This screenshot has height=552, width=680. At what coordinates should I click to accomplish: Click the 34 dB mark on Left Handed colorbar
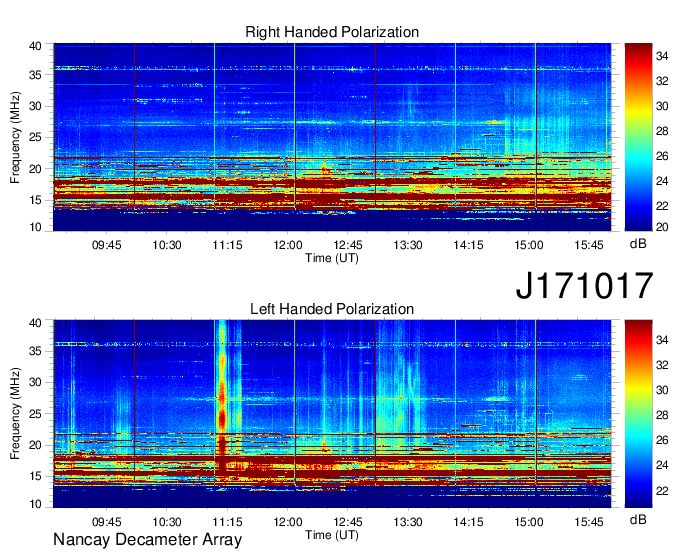click(x=662, y=340)
